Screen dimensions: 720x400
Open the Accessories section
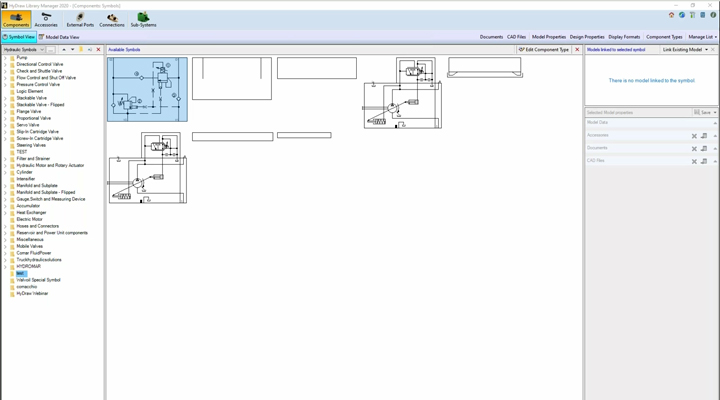click(x=46, y=20)
